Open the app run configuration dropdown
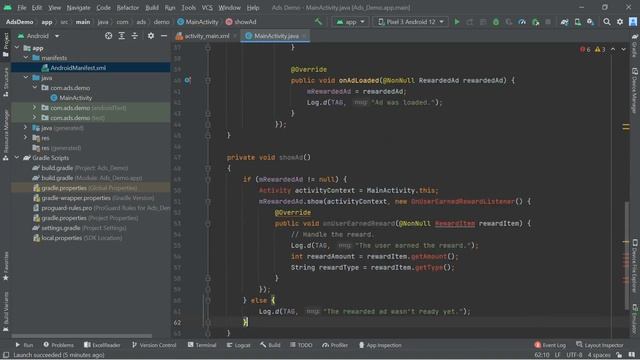Viewport: 640px width, 360px height. tap(351, 22)
